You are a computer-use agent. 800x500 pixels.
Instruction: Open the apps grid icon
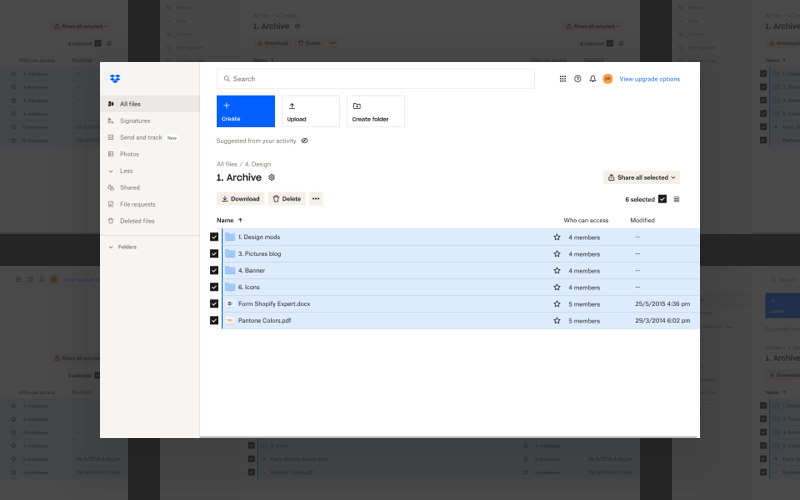[563, 79]
